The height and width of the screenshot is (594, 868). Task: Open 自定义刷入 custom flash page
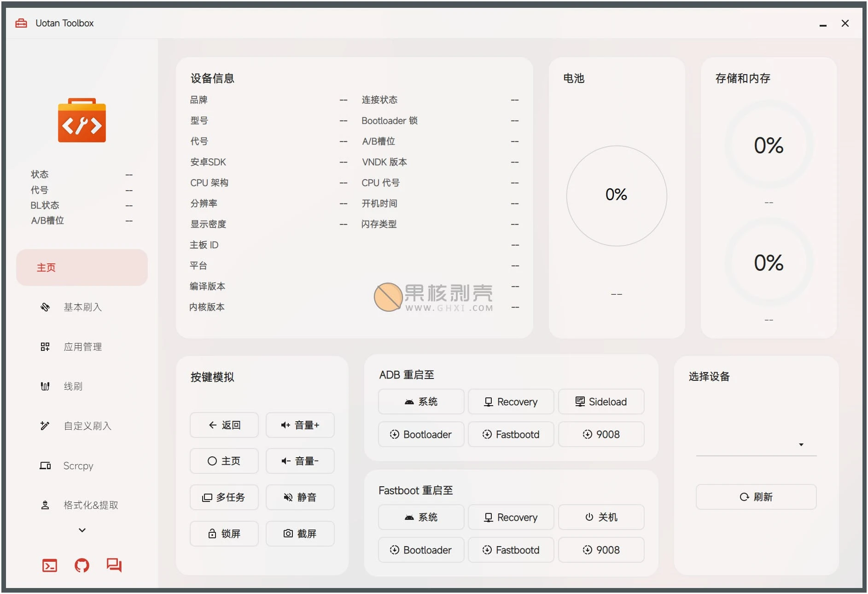click(82, 426)
